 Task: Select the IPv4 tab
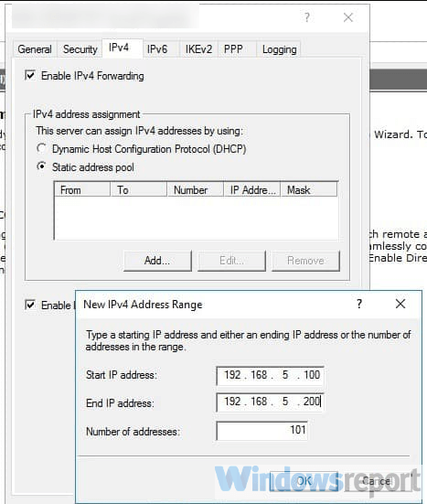123,48
